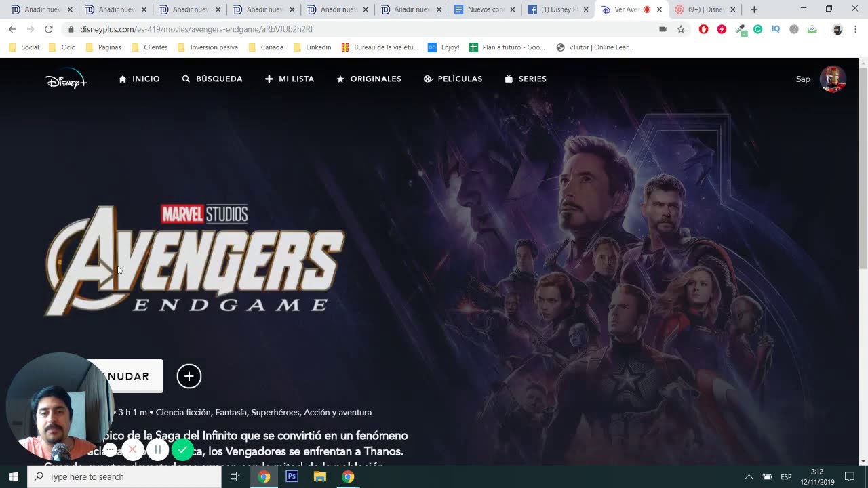Browse SERIES section
Screen dimensions: 868x488
click(x=526, y=79)
